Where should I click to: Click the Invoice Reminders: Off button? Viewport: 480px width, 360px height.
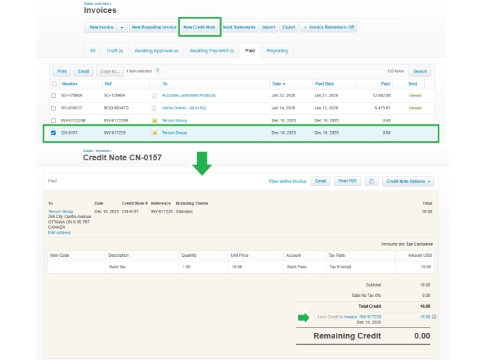coord(328,27)
